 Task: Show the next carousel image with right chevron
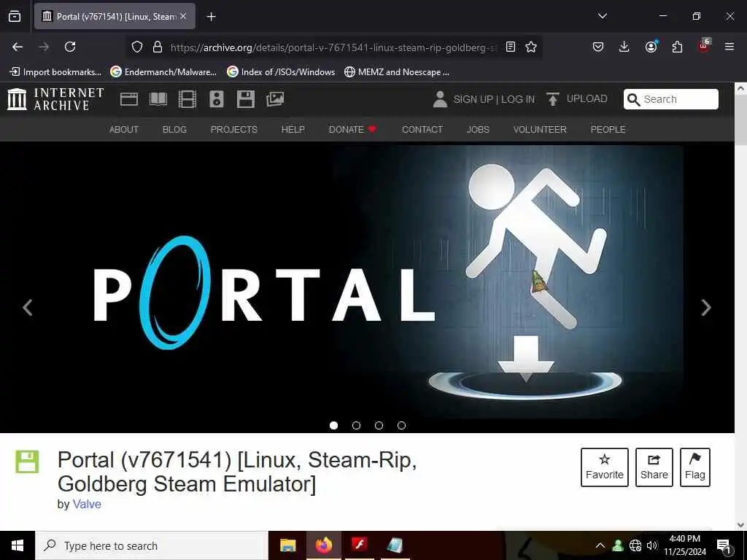click(706, 307)
